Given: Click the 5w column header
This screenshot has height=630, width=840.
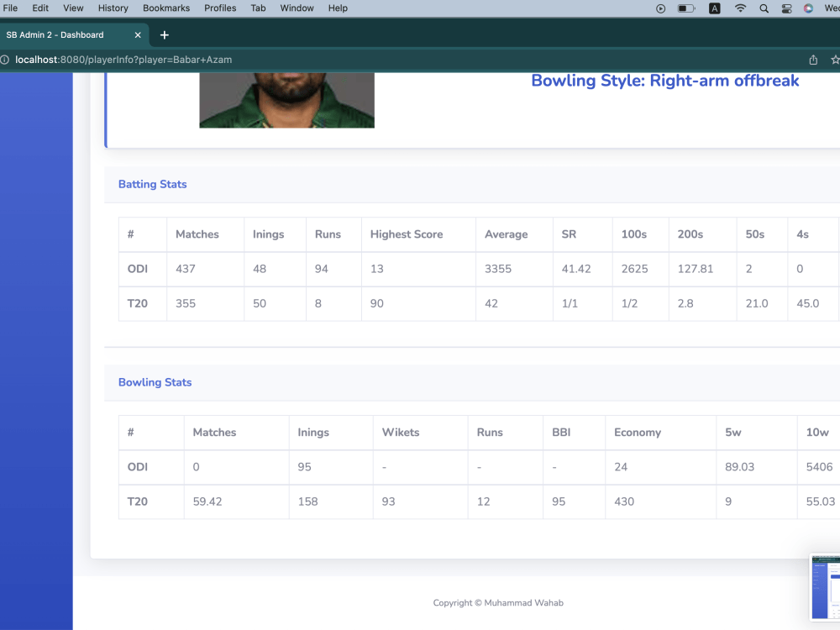Looking at the screenshot, I should (733, 433).
